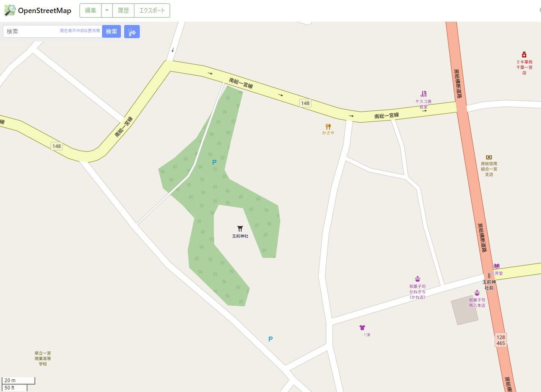
Task: Click the ミキ薬局 pharmacy icon
Action: click(x=524, y=55)
